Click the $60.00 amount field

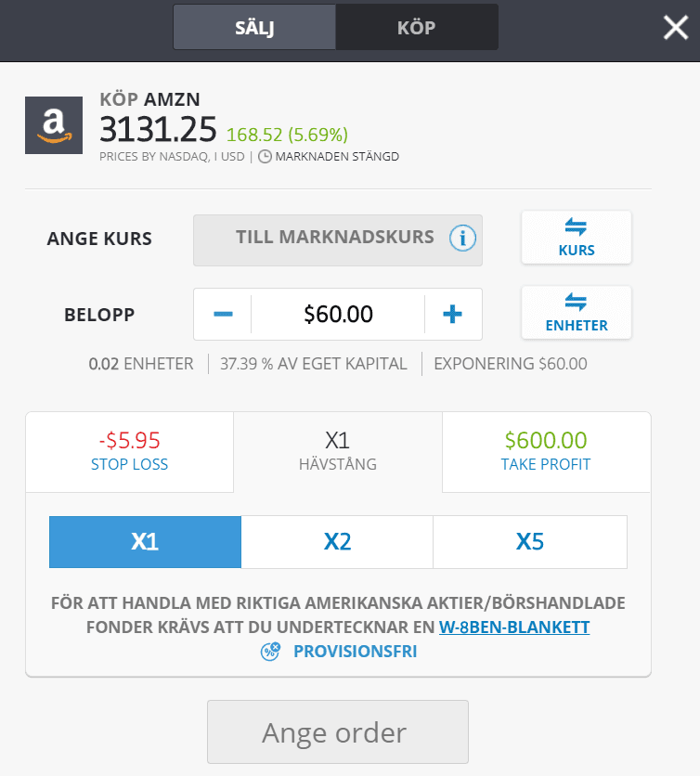(x=337, y=315)
